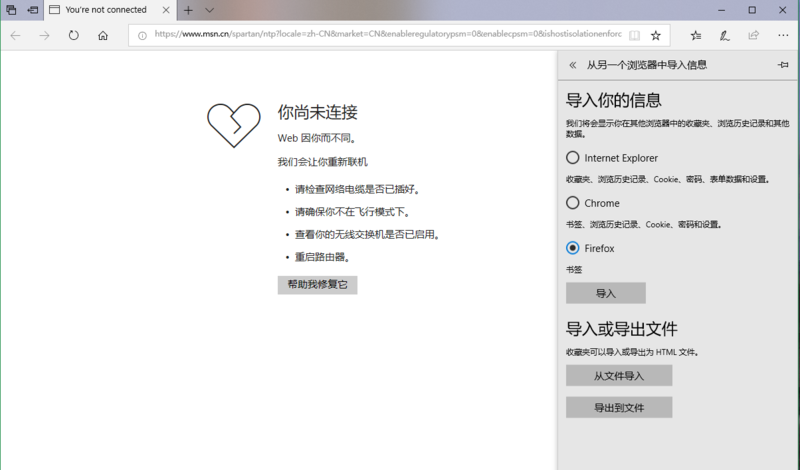
Task: Click 帮助我修复它 button
Action: click(317, 285)
